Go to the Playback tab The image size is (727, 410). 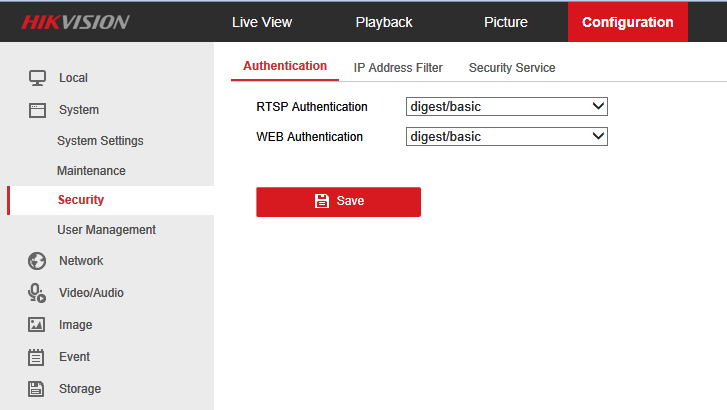[x=384, y=22]
